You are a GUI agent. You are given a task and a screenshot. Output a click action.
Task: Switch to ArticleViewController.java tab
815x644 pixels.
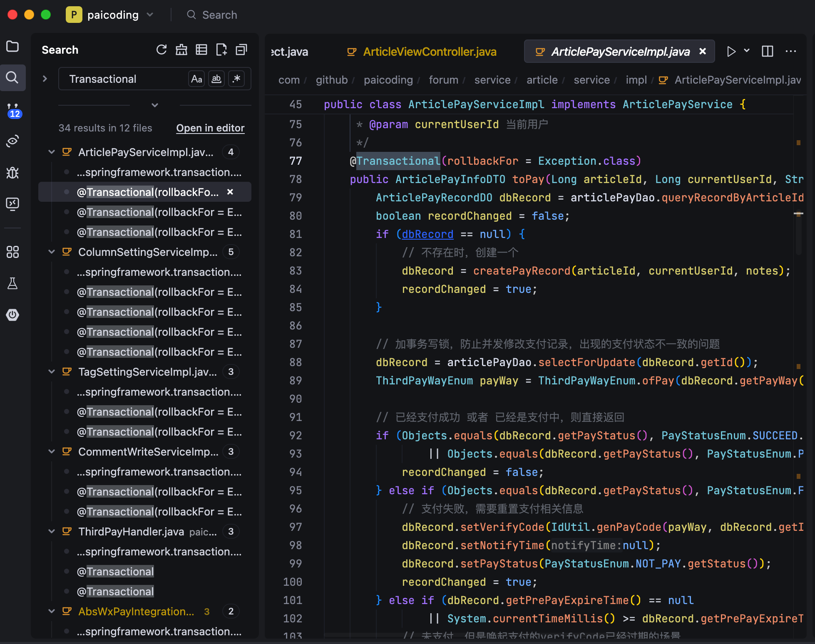click(x=429, y=52)
